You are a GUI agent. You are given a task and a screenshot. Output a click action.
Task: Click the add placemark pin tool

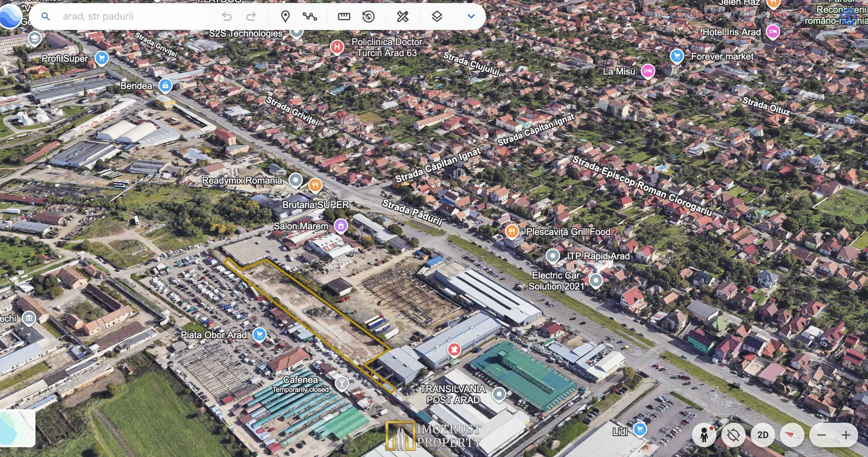point(285,17)
